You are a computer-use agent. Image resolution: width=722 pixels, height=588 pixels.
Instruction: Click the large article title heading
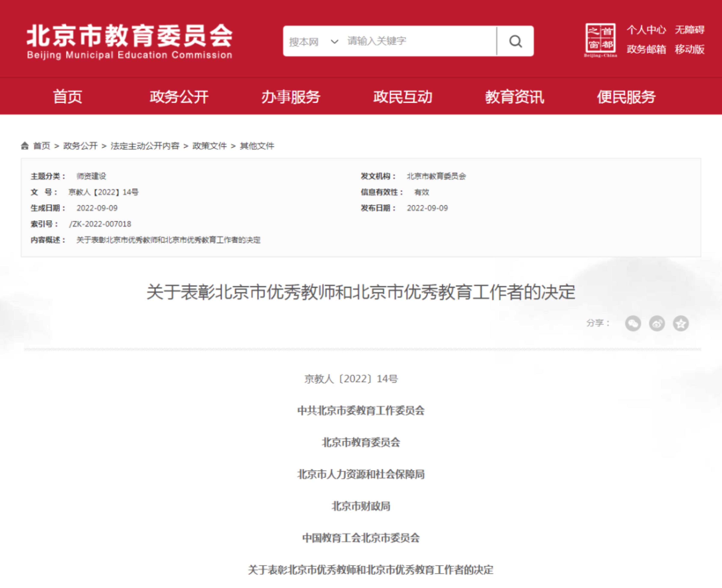[361, 292]
